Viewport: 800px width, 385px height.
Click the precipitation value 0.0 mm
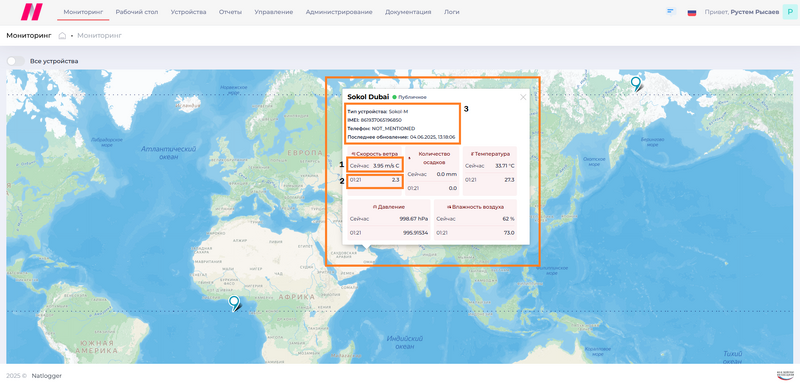pos(446,174)
